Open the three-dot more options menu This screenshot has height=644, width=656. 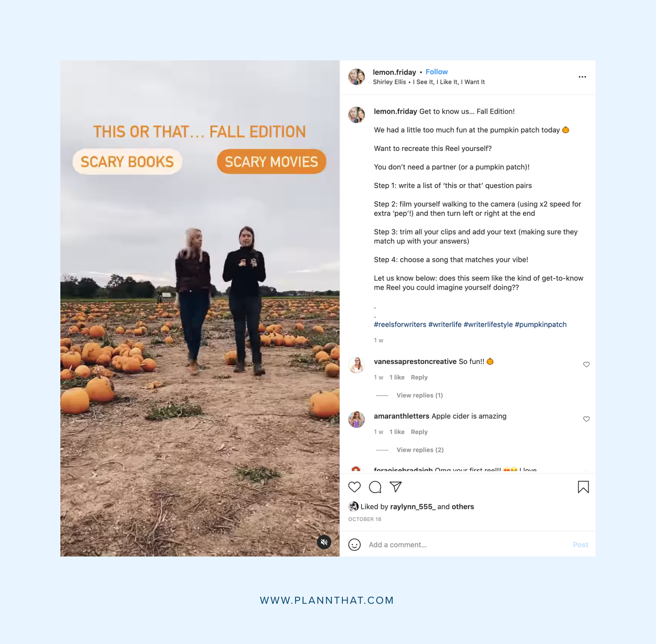pyautogui.click(x=582, y=77)
